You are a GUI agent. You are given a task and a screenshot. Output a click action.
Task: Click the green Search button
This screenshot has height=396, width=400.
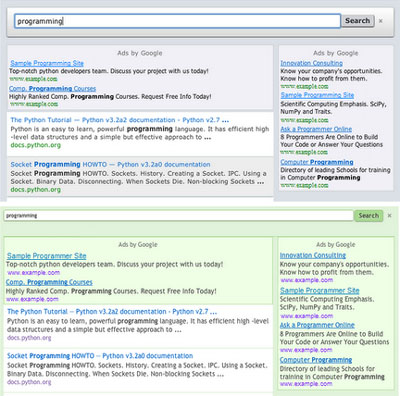point(368,216)
